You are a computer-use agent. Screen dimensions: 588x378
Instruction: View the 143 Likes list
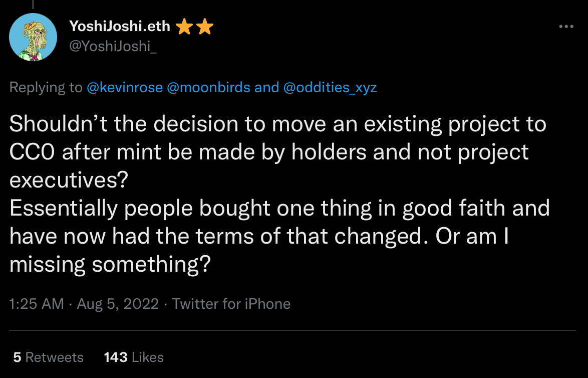(x=134, y=357)
